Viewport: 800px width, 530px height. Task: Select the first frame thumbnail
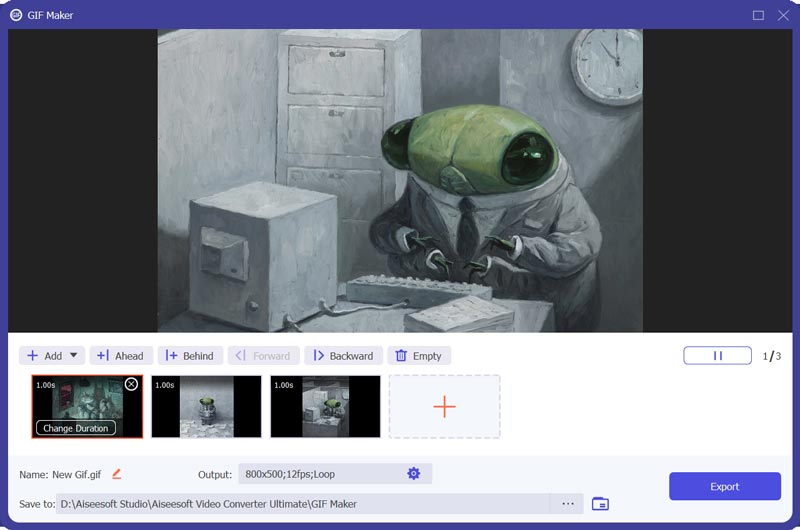(87, 407)
